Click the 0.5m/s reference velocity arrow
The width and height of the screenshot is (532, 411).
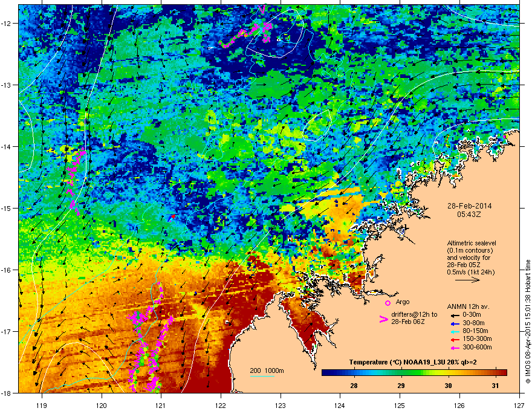coord(467,280)
